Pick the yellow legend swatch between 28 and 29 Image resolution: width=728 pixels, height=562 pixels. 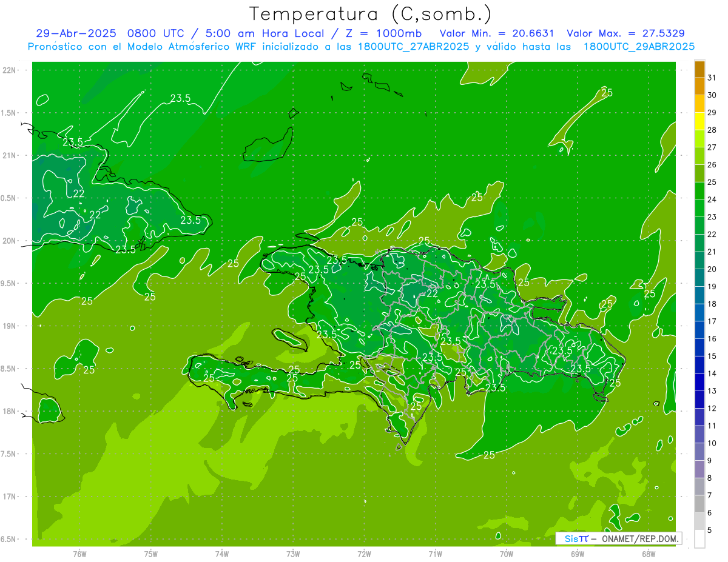pyautogui.click(x=699, y=121)
